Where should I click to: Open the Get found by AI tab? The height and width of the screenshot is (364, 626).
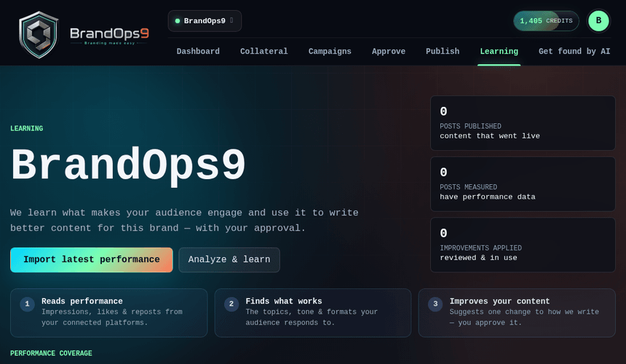pos(574,52)
